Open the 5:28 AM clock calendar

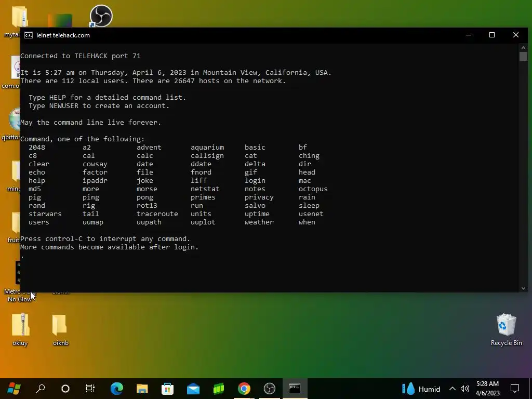click(x=487, y=389)
